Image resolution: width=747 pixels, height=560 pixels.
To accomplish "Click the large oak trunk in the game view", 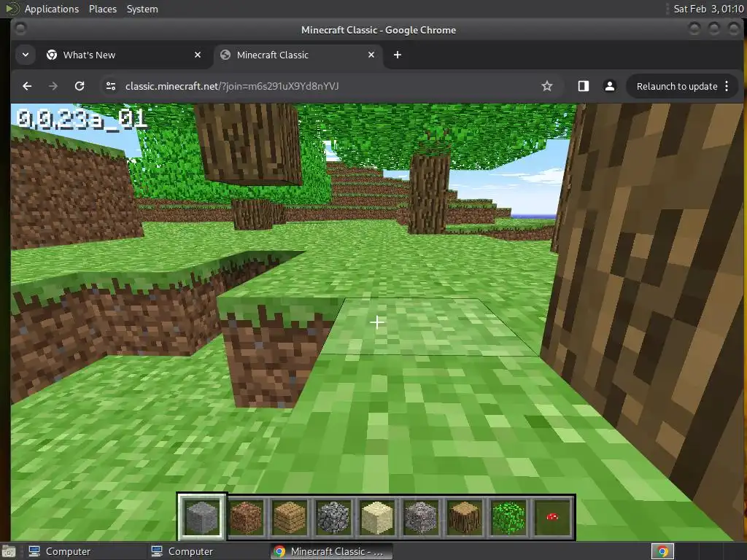I will click(x=643, y=286).
